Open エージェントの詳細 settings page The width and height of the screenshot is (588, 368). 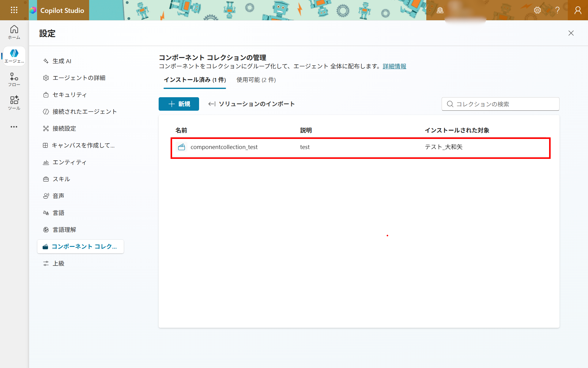[81, 78]
